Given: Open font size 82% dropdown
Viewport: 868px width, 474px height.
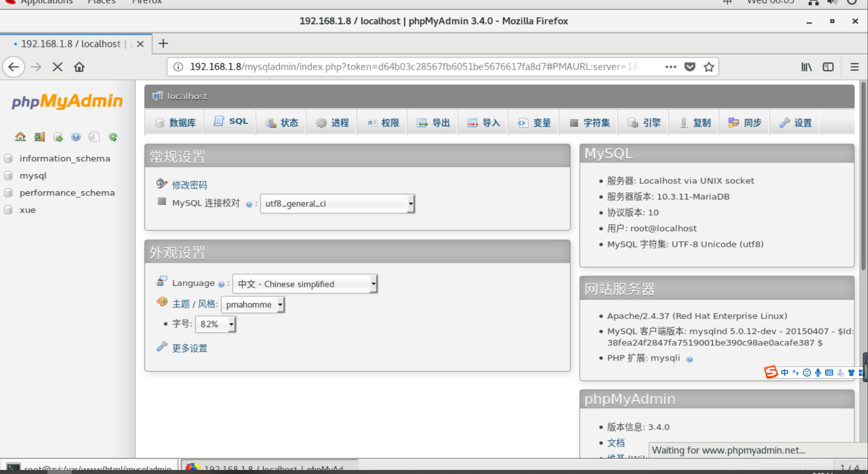Looking at the screenshot, I should click(x=216, y=324).
